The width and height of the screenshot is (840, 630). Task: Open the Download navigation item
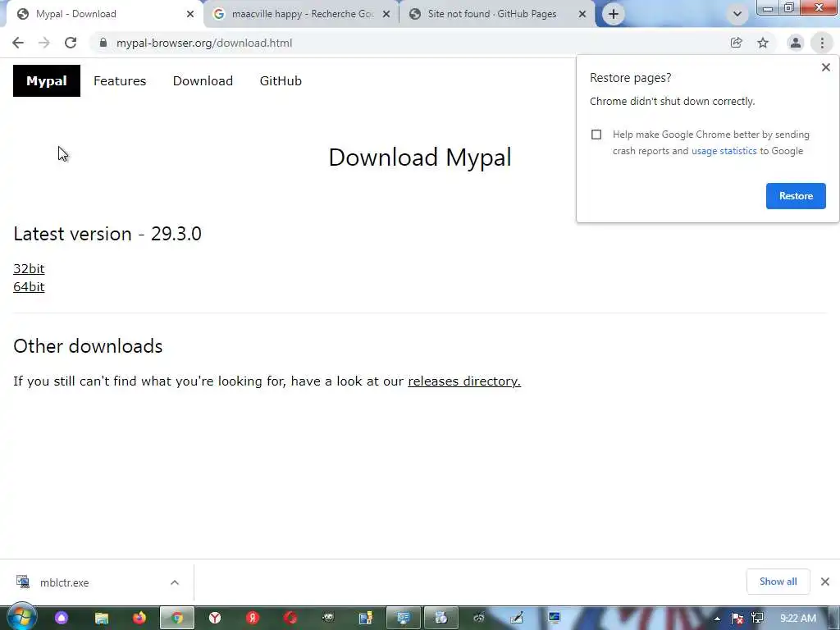[x=203, y=81]
